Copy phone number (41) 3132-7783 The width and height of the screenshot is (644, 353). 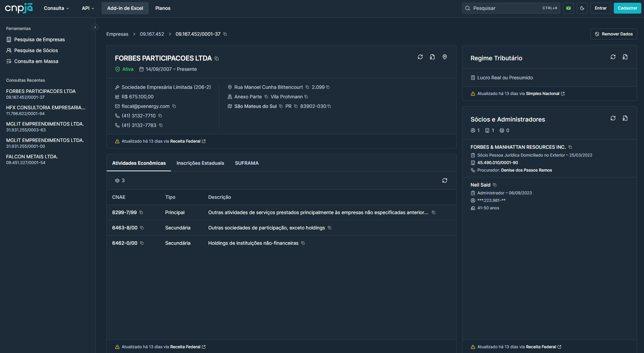pos(161,125)
